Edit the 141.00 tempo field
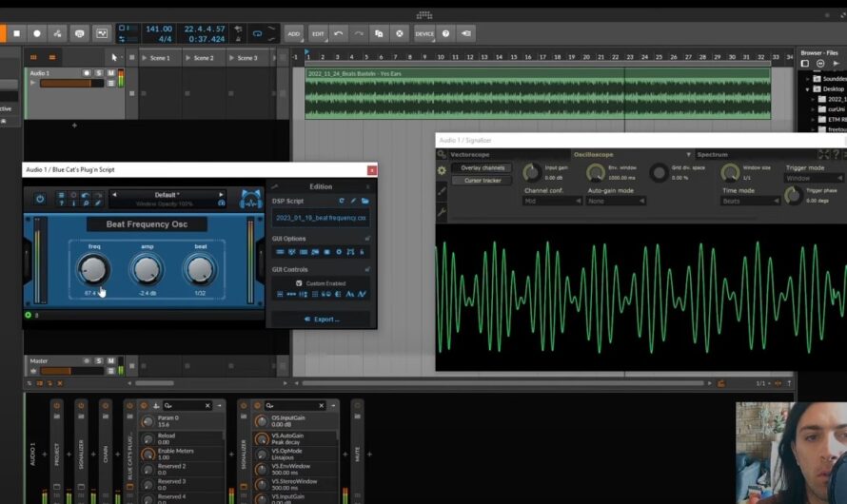847x504 pixels. 159,29
